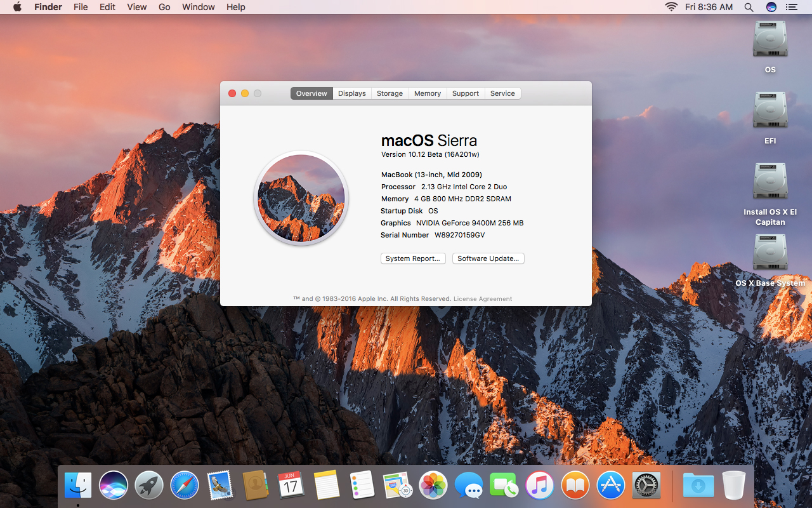The height and width of the screenshot is (508, 812).
Task: Open the OS X Base System disk
Action: (x=769, y=251)
